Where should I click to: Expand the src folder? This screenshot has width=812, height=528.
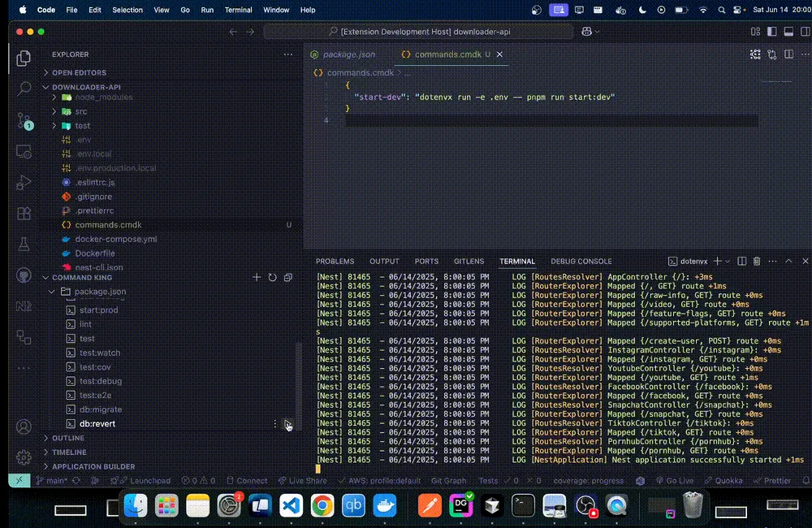[x=81, y=111]
